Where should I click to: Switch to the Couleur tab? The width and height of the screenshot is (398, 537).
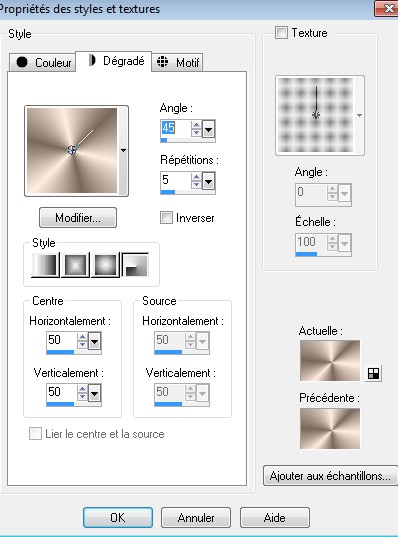click(42, 62)
